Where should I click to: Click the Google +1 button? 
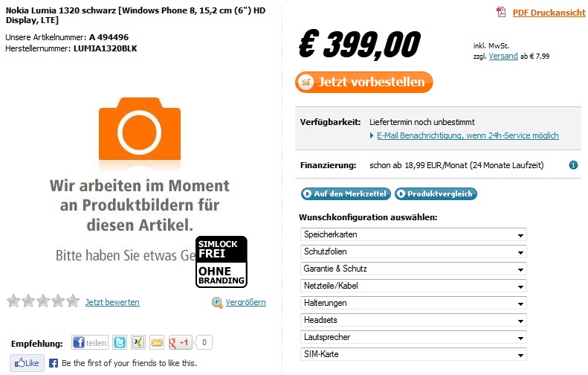tap(180, 342)
